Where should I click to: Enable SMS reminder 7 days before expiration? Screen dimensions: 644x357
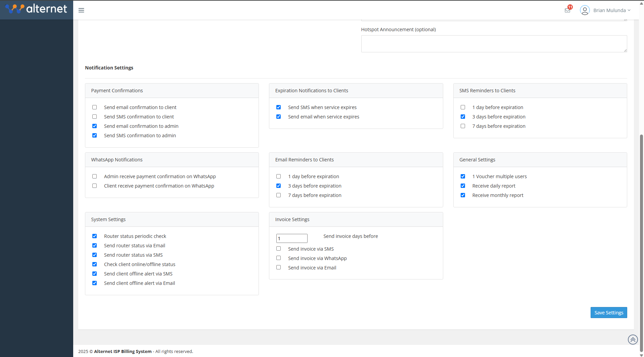(463, 126)
